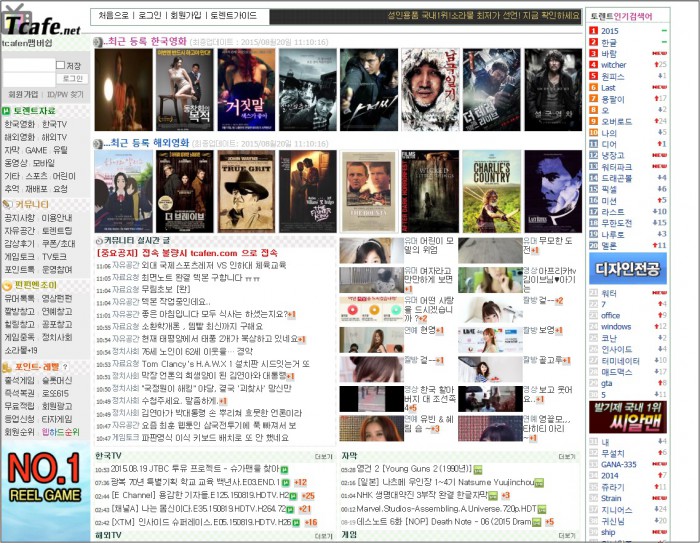The height and width of the screenshot is (543, 700).
Task: Open the NO.1 REEL GAME banner
Action: pos(45,490)
